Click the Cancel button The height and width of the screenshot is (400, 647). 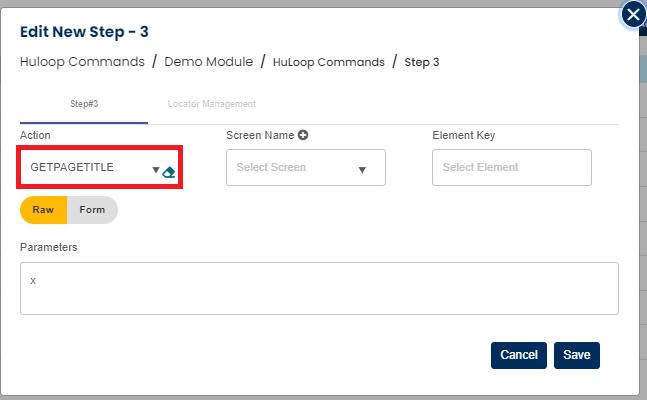click(x=519, y=355)
